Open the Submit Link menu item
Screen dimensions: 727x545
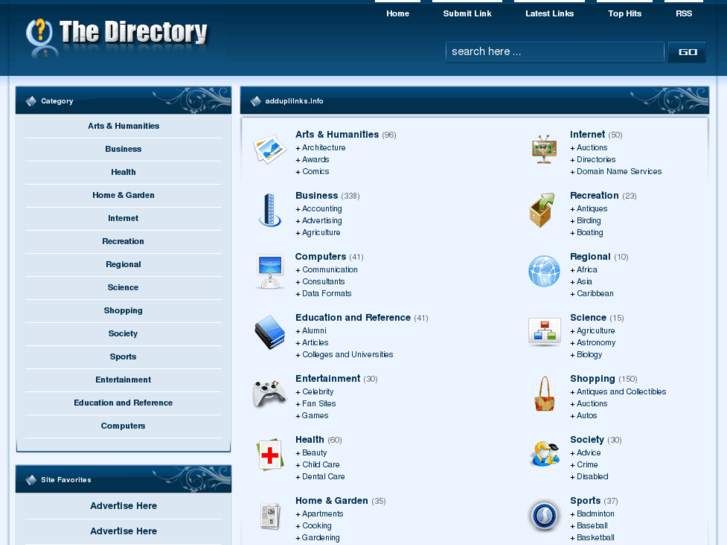[x=467, y=13]
